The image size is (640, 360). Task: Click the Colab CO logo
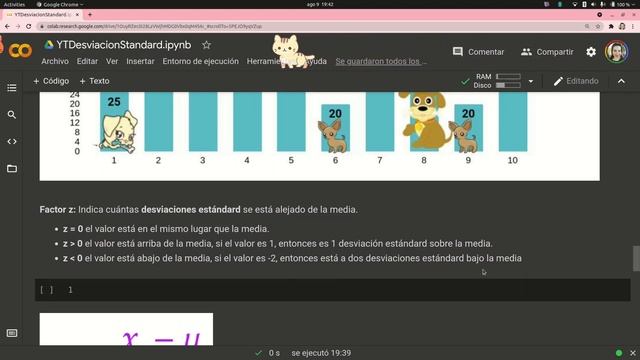coord(20,51)
